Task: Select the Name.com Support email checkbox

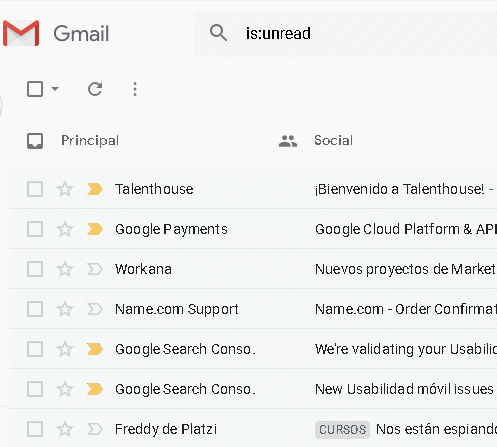Action: point(35,309)
